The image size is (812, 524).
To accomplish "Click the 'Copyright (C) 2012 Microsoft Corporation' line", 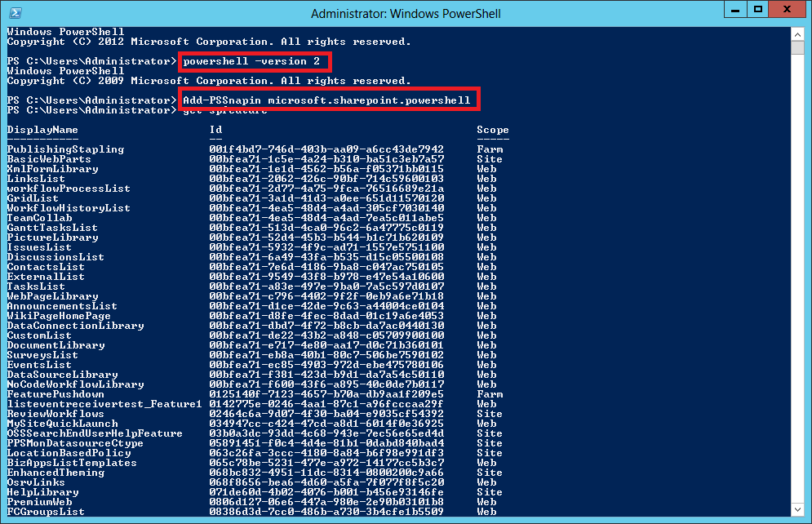I will [x=209, y=42].
